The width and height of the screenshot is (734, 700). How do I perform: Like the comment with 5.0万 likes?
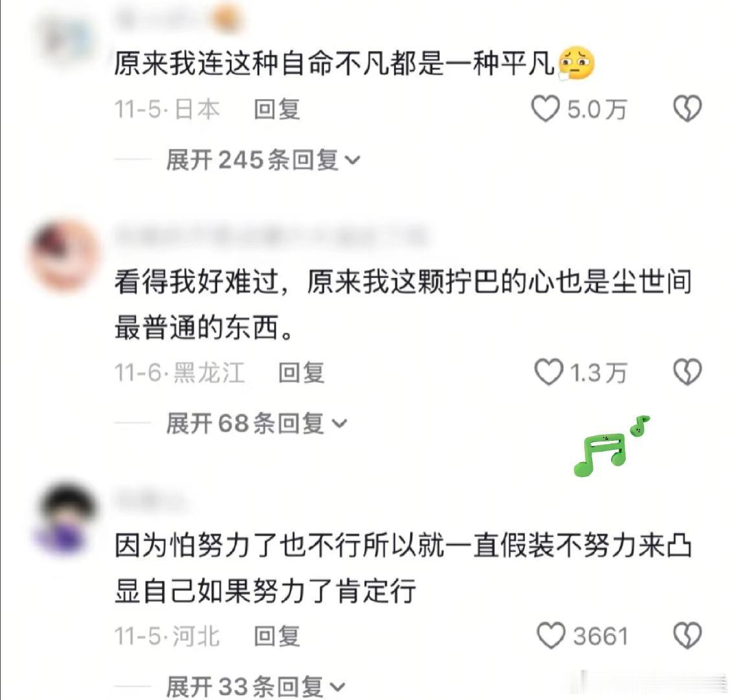point(545,109)
